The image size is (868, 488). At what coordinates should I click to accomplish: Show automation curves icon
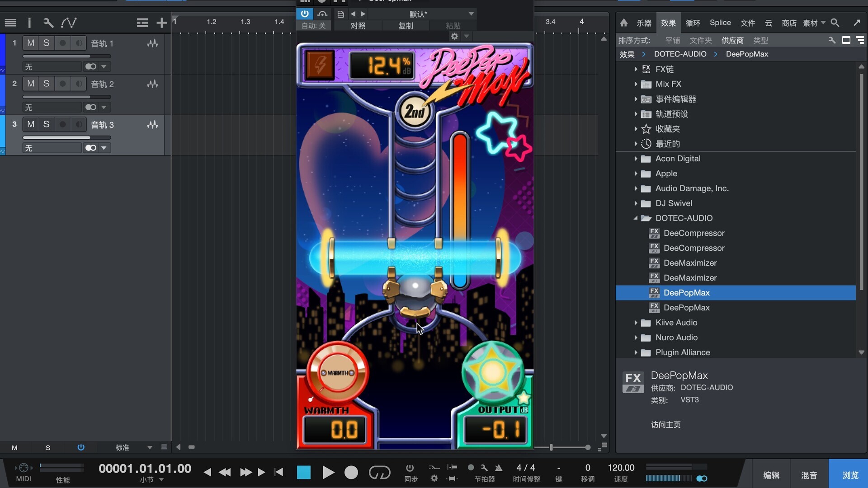coord(69,23)
